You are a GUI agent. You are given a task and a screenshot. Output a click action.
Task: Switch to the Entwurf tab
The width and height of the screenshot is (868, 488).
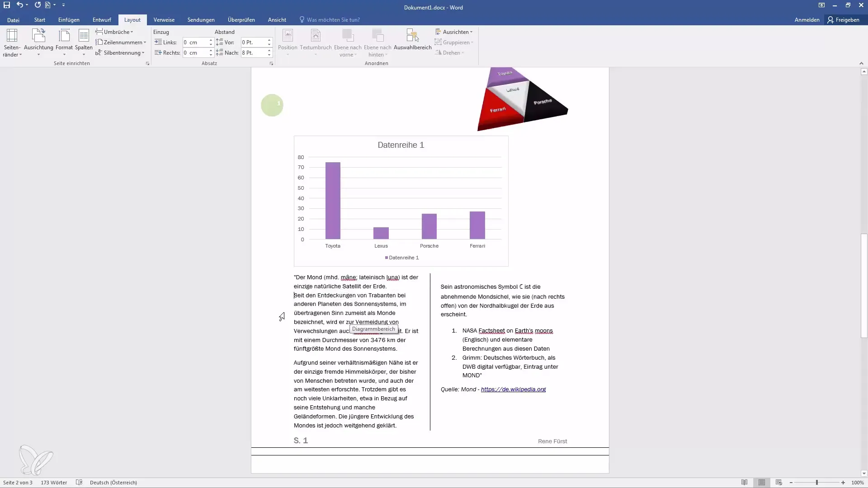tap(102, 20)
